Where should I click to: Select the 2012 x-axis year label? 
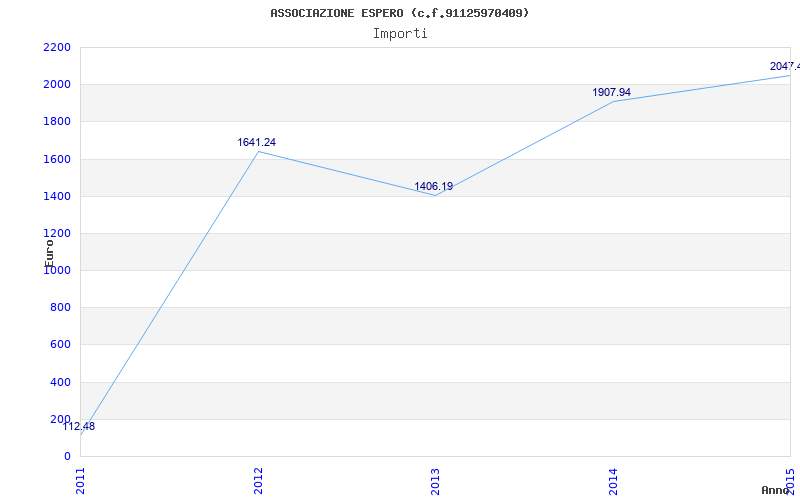tap(258, 481)
